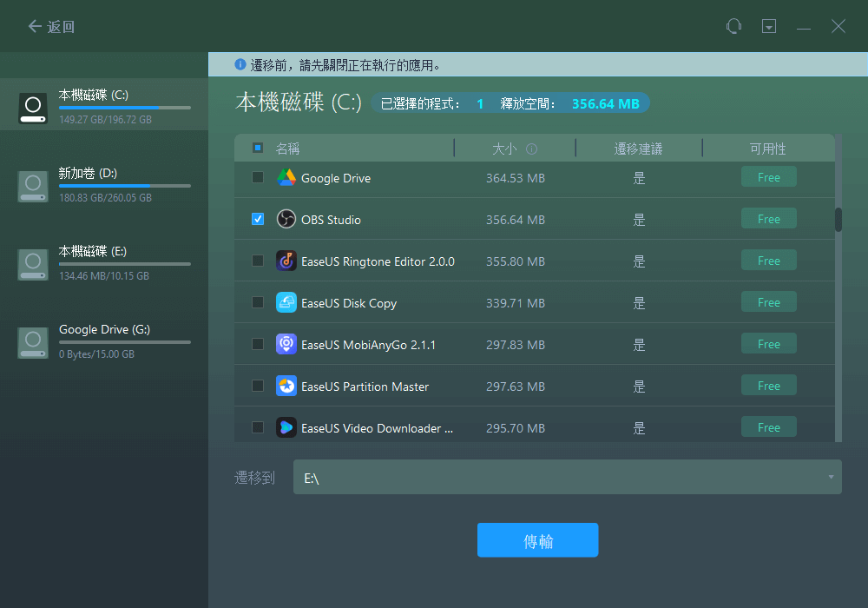The height and width of the screenshot is (608, 868).
Task: Click the size column info icon
Action: pyautogui.click(x=531, y=149)
